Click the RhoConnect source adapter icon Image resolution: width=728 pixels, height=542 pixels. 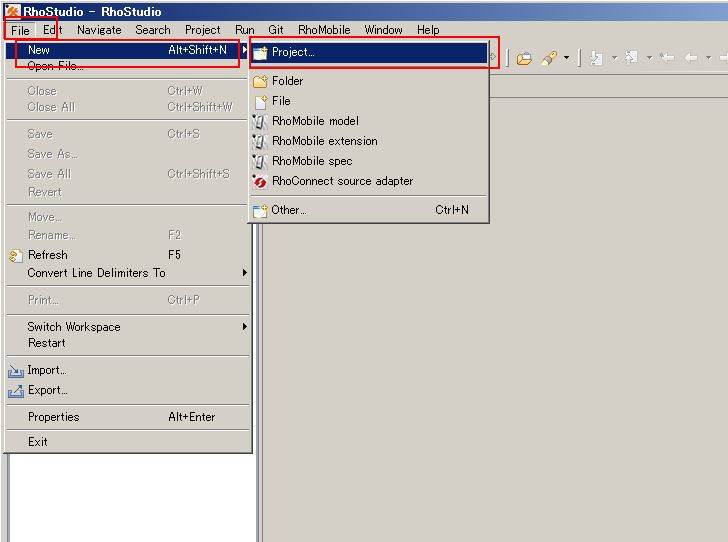[x=260, y=182]
